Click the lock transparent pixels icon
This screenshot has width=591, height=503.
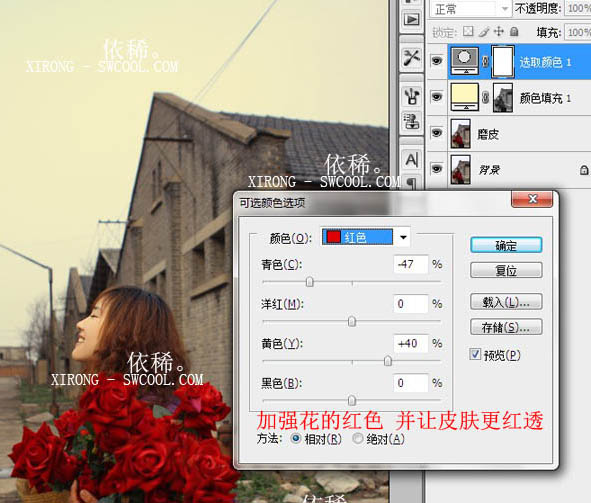click(468, 31)
